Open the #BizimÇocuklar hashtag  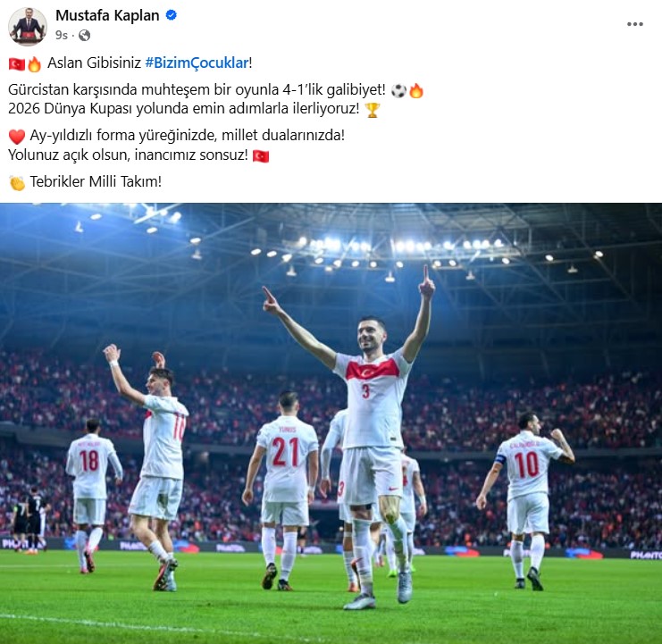197,63
